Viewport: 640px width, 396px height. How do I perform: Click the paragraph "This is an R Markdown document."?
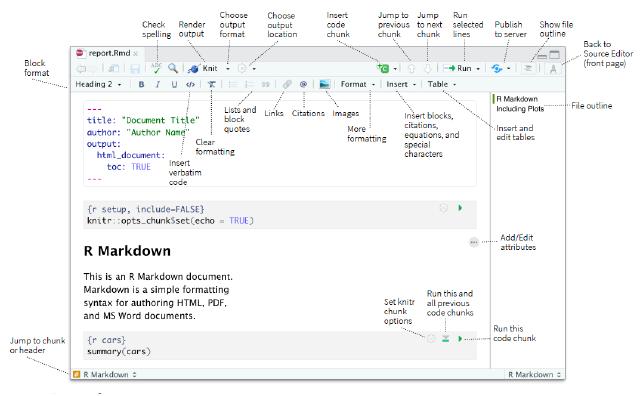click(x=158, y=277)
